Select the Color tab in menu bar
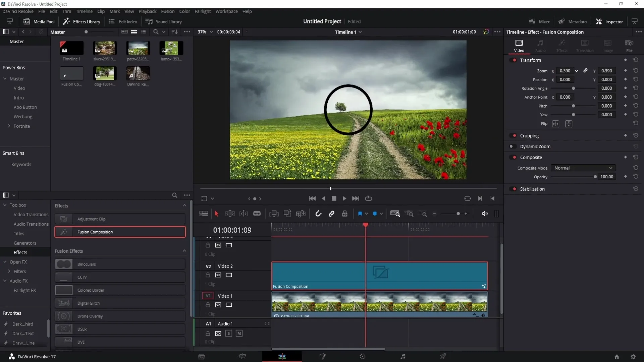 [x=184, y=11]
